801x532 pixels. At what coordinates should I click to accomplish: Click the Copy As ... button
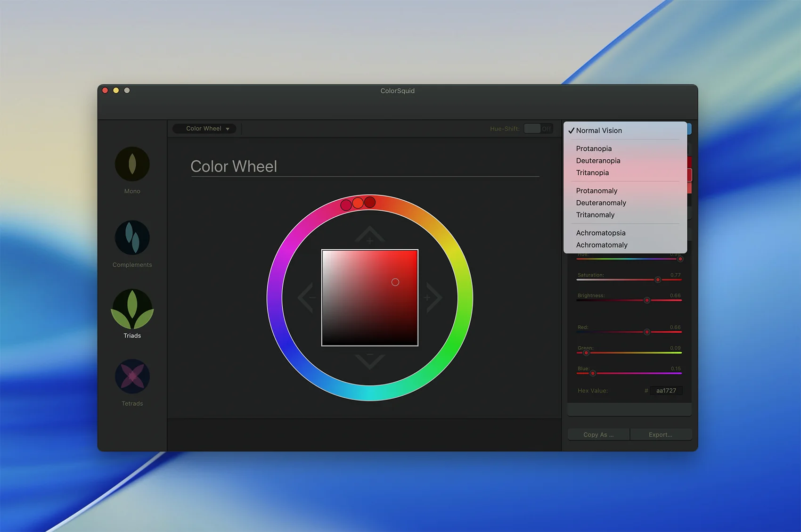598,434
